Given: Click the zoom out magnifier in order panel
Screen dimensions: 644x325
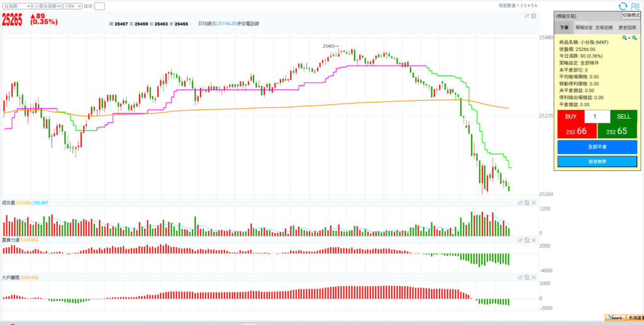Looking at the screenshot, I should tap(635, 38).
